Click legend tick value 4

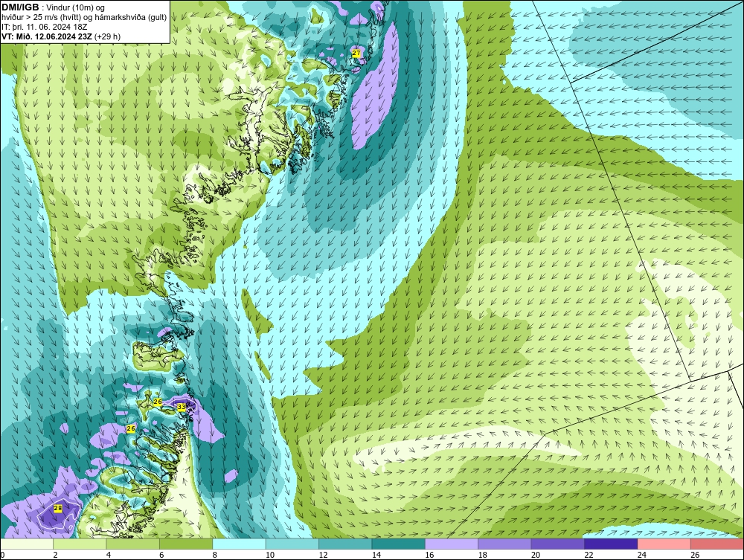click(109, 555)
